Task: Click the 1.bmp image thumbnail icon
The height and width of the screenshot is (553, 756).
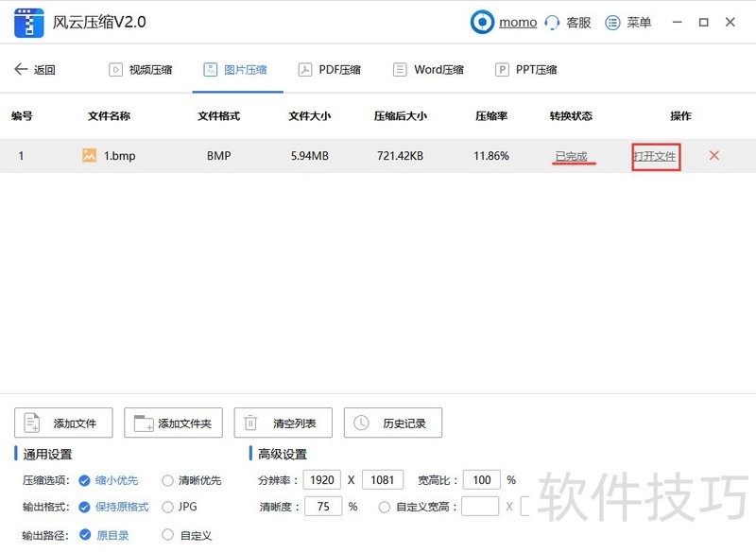Action: coord(90,155)
